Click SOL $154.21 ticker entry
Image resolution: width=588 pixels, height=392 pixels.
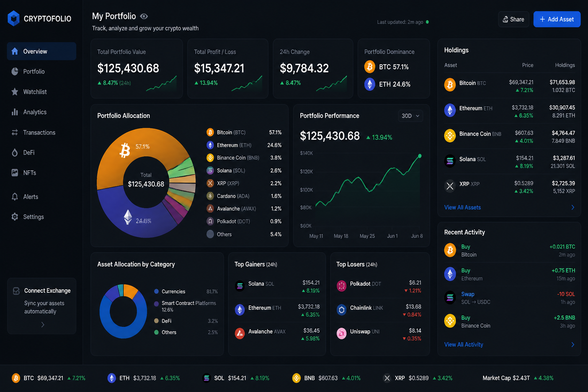(236, 378)
